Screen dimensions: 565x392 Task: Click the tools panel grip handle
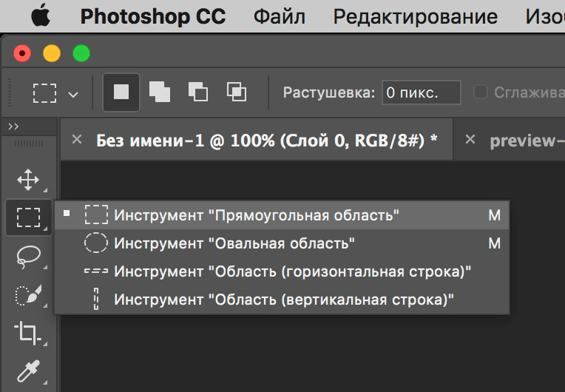point(28,143)
